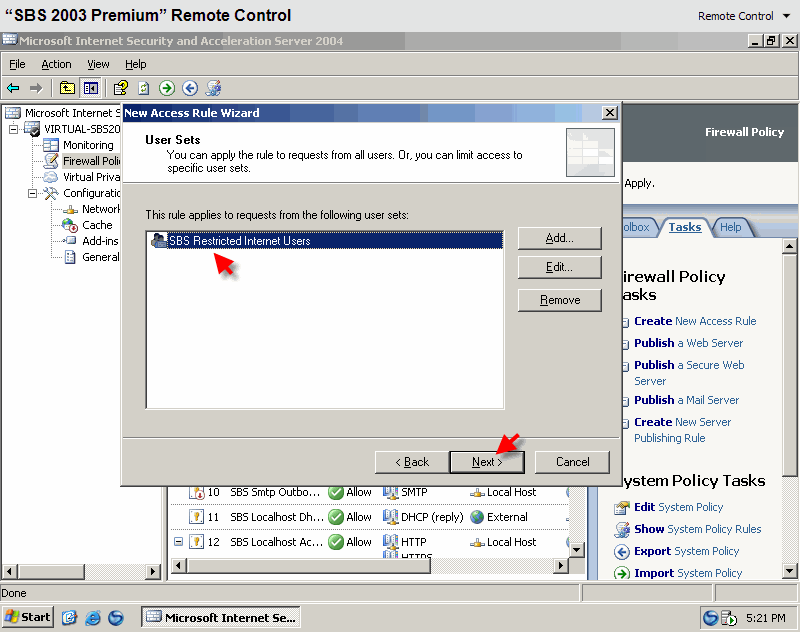Click the Show System Policy Rules link
The height and width of the screenshot is (632, 800).
(x=697, y=529)
